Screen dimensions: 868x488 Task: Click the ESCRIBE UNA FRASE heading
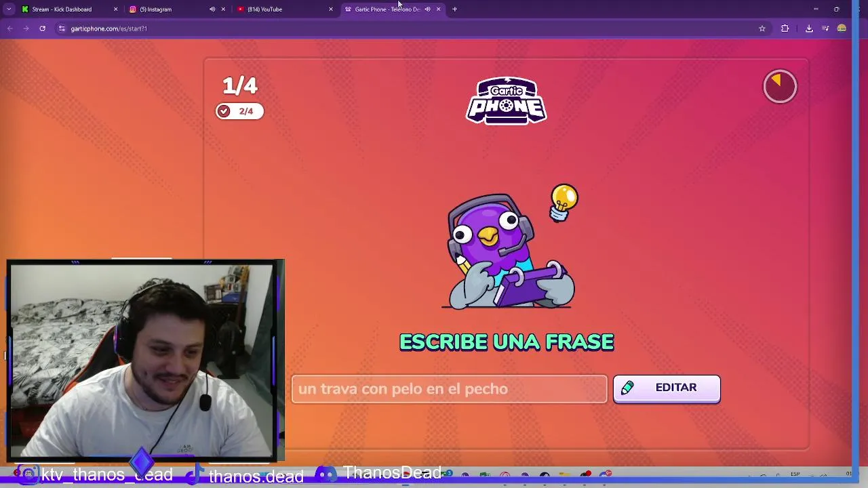click(x=507, y=342)
